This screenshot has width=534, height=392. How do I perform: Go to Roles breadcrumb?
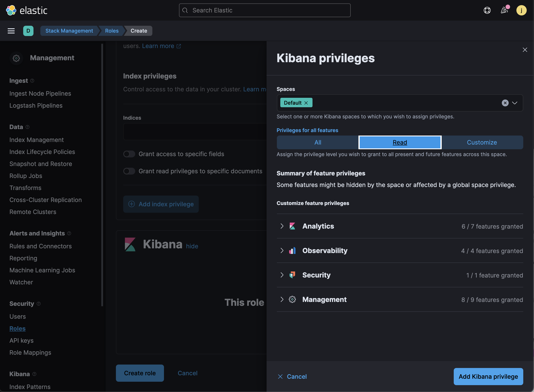[x=112, y=31]
